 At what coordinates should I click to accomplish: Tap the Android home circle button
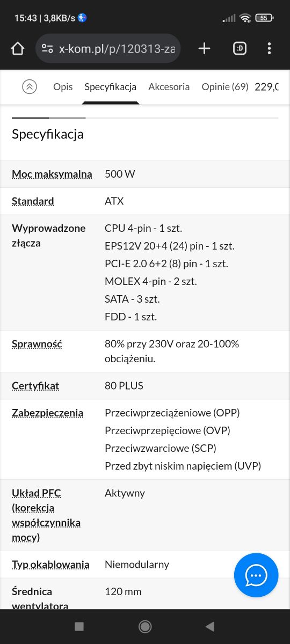click(145, 626)
